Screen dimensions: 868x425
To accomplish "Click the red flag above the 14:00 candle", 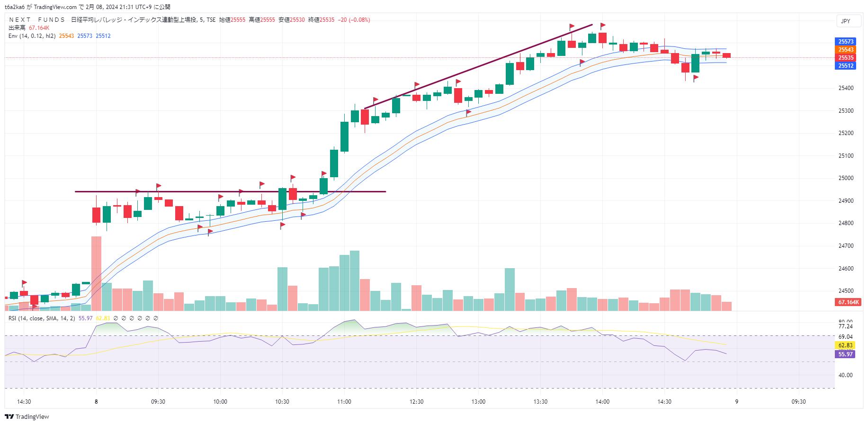I will pos(603,25).
